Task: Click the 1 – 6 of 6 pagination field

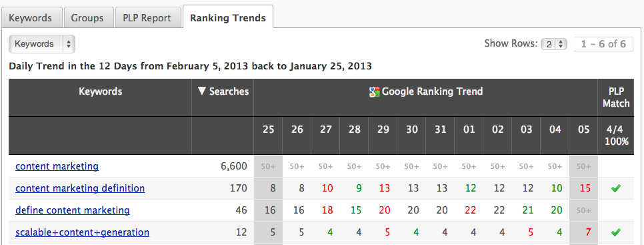Action: [x=603, y=44]
